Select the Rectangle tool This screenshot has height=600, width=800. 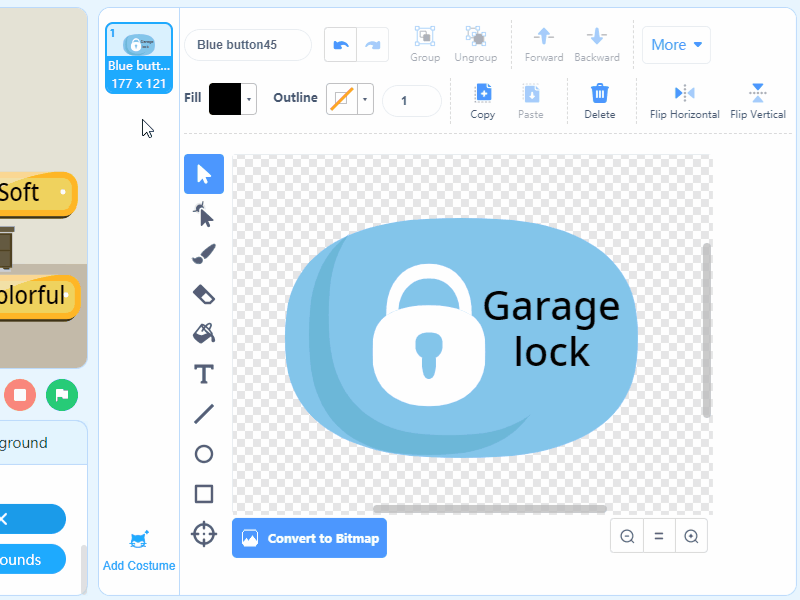204,494
